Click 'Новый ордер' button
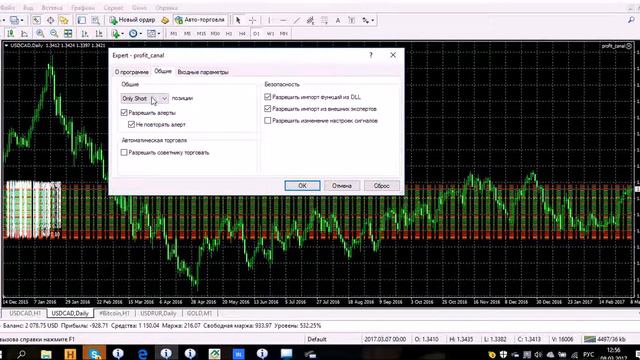Image resolution: width=640 pixels, height=360 pixels. pos(133,20)
